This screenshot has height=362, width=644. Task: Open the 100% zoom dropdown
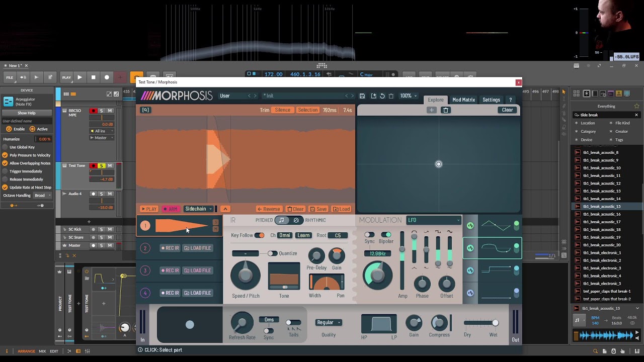coord(409,96)
